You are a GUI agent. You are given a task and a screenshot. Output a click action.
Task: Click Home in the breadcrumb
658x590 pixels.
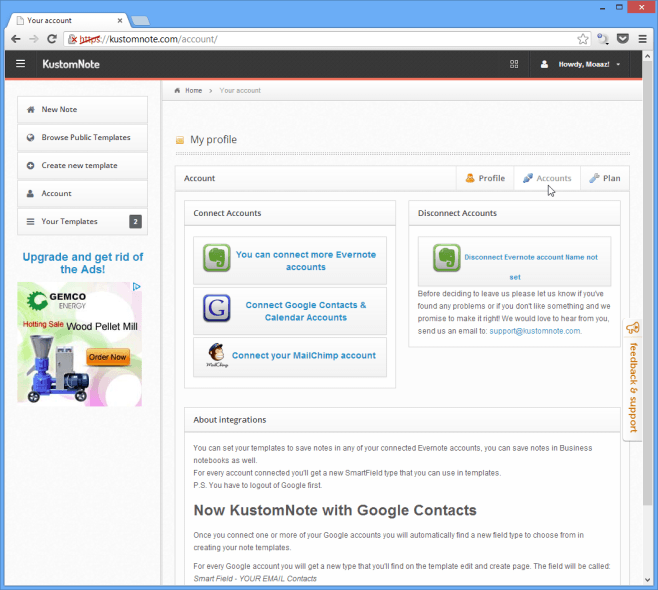point(192,90)
